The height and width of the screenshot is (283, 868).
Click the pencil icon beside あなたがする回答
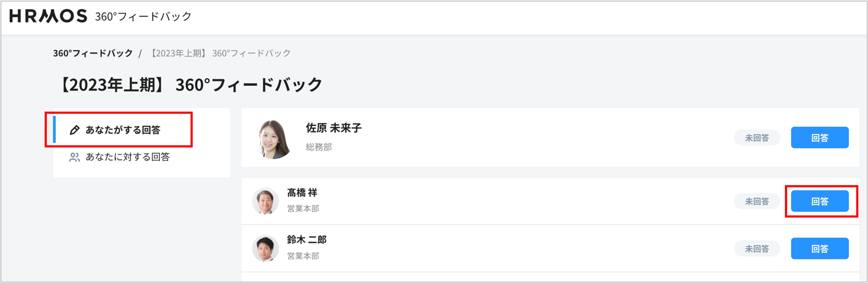tap(74, 130)
